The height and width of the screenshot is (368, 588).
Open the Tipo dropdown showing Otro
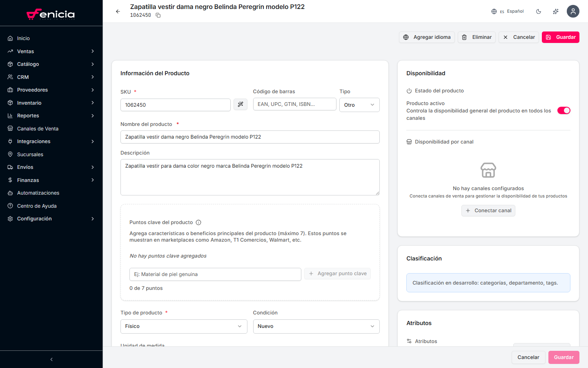[x=359, y=105]
